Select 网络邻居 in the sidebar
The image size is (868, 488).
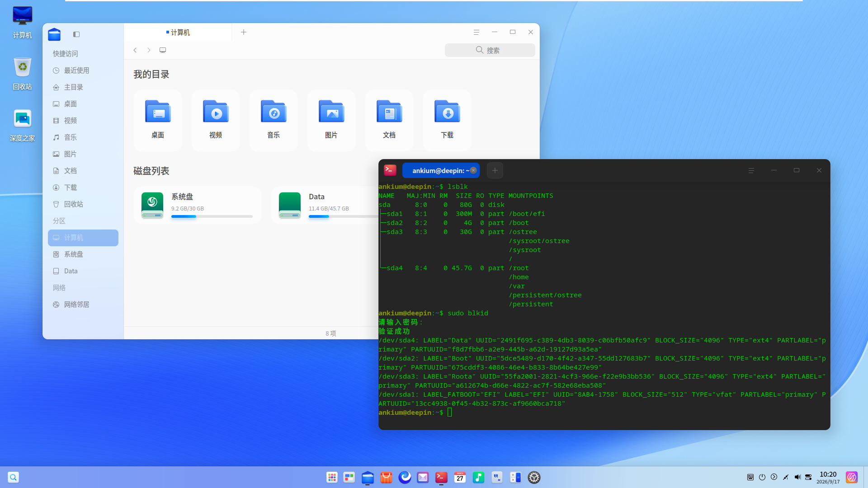[x=83, y=305]
